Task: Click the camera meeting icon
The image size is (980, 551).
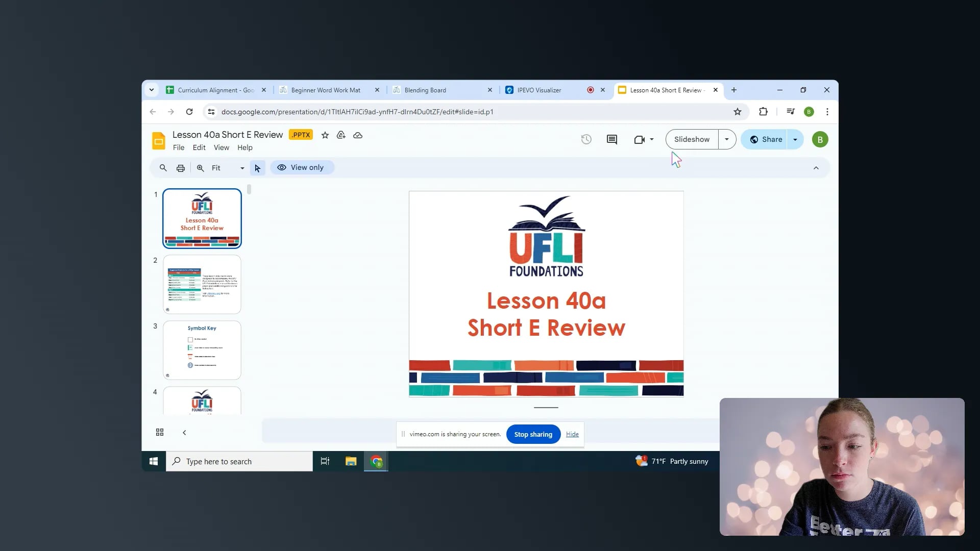Action: pyautogui.click(x=639, y=139)
